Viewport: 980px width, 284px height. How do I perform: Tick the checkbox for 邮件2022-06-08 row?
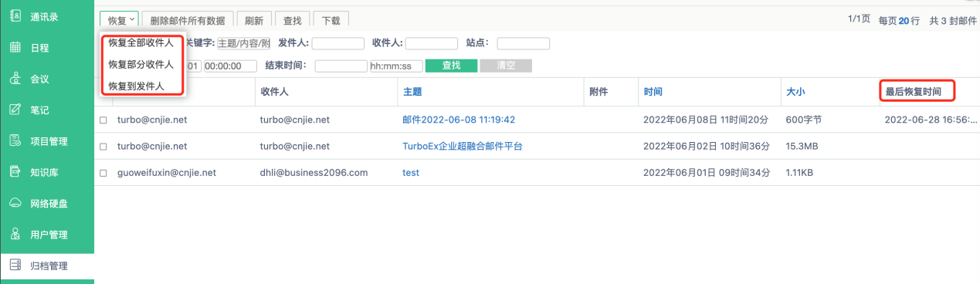click(103, 120)
